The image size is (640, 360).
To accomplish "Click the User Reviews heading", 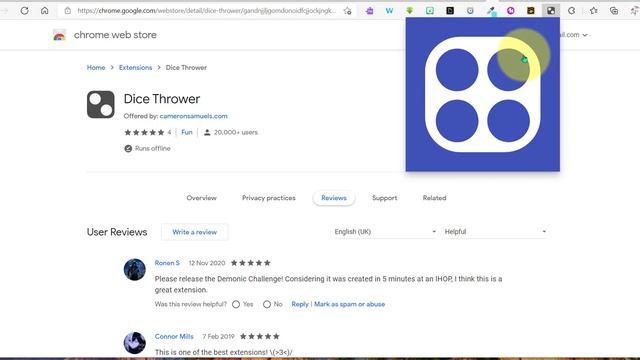I will click(117, 232).
